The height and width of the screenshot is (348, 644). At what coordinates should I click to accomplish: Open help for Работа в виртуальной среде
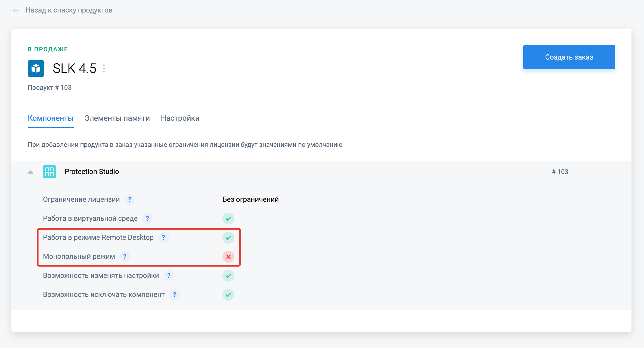(147, 219)
